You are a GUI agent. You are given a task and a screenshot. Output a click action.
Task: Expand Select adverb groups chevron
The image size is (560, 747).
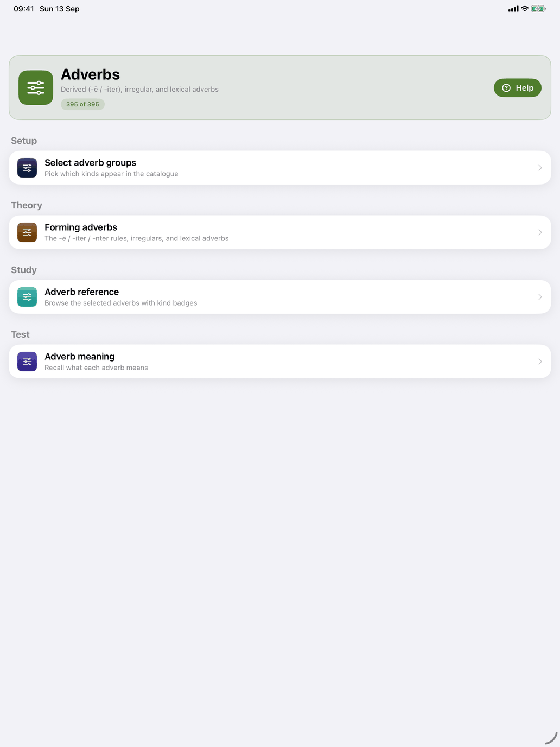pyautogui.click(x=540, y=168)
